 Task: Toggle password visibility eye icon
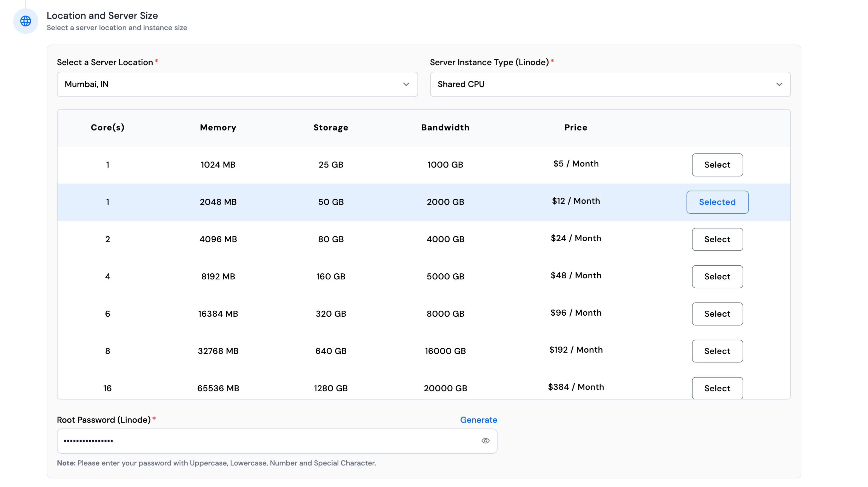(485, 441)
